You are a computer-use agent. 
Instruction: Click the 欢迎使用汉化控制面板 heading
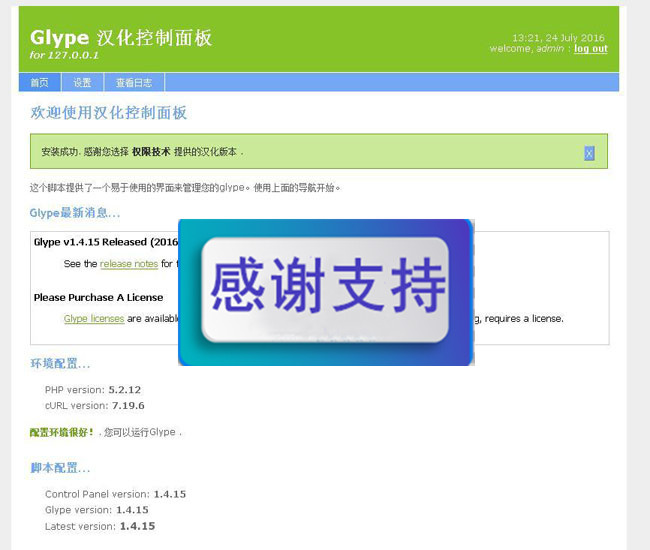(x=109, y=113)
